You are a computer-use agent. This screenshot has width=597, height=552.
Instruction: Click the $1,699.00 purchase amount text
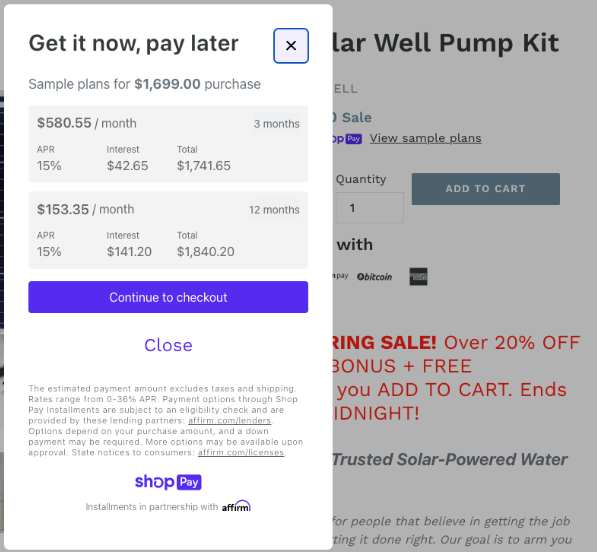(x=167, y=84)
